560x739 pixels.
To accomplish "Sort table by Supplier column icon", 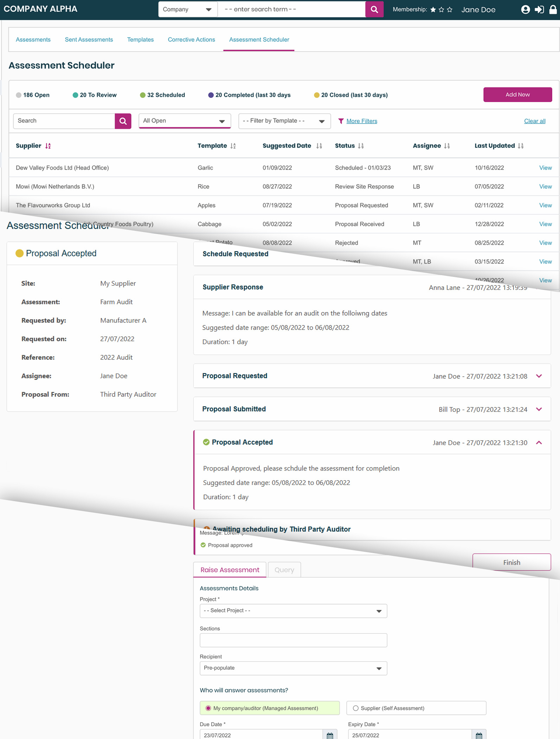I will 48,146.
